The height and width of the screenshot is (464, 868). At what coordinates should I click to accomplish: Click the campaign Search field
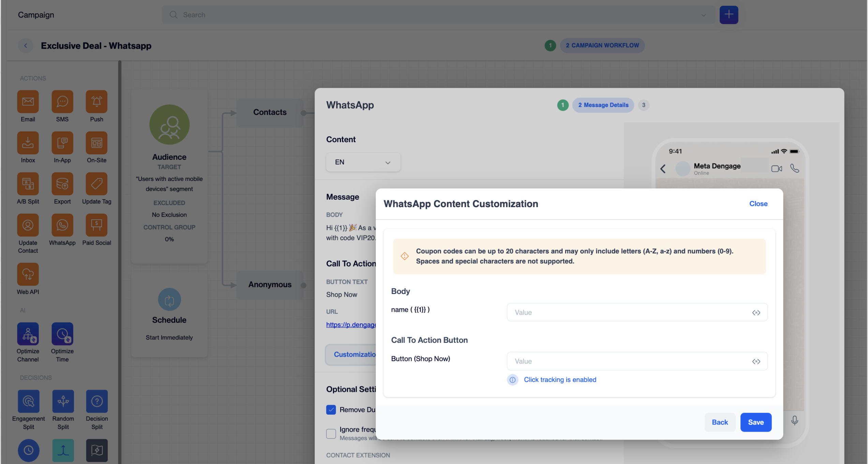click(x=438, y=15)
